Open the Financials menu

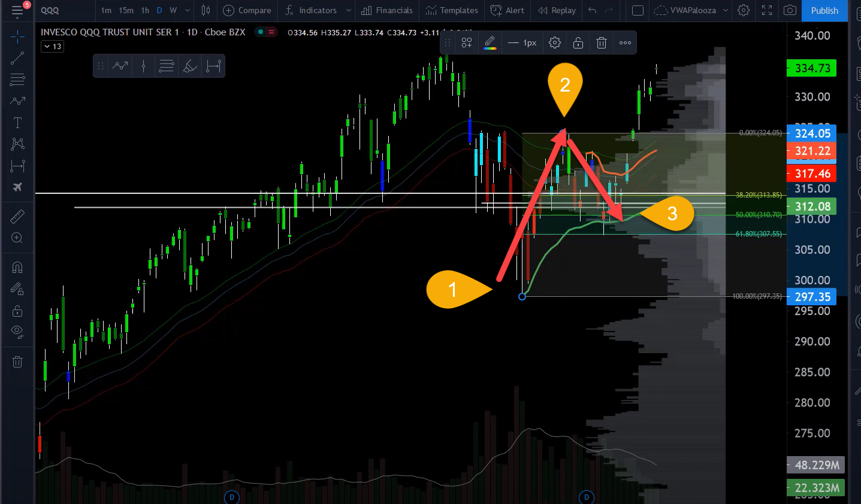point(386,10)
